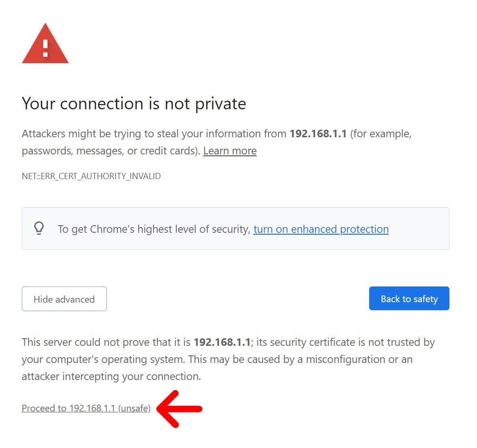This screenshot has width=477, height=448.
Task: Open the Learn more link
Action: [229, 151]
